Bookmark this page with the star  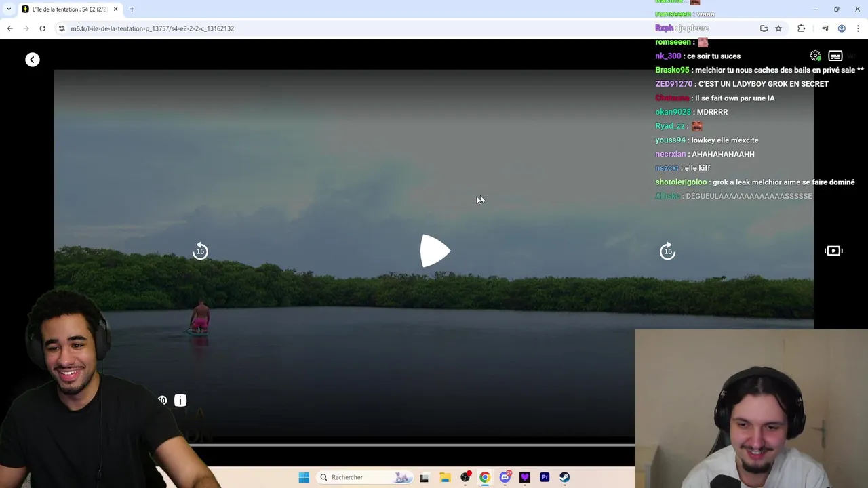pyautogui.click(x=778, y=28)
